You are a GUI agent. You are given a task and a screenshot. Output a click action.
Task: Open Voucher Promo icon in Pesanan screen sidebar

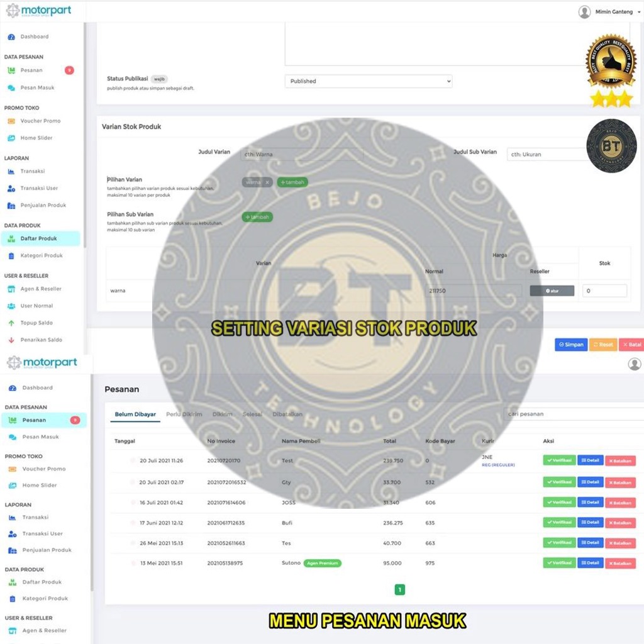tap(13, 469)
